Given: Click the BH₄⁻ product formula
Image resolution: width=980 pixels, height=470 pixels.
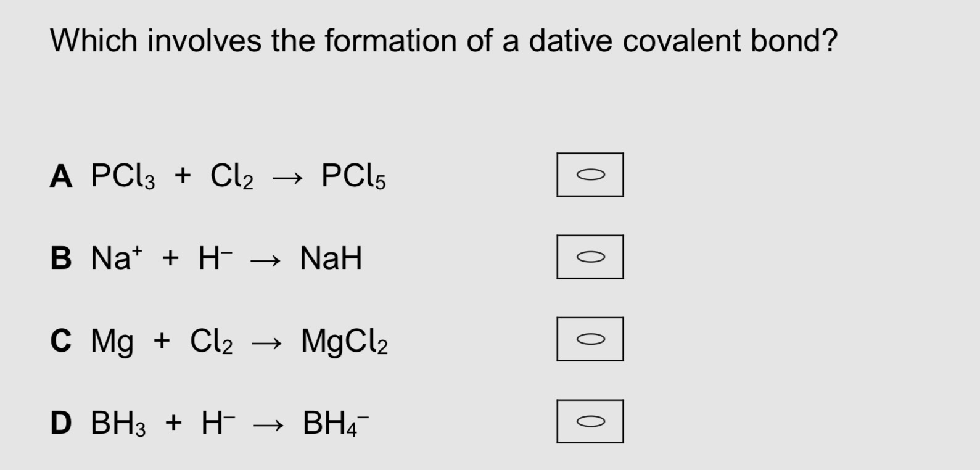Looking at the screenshot, I should [336, 424].
